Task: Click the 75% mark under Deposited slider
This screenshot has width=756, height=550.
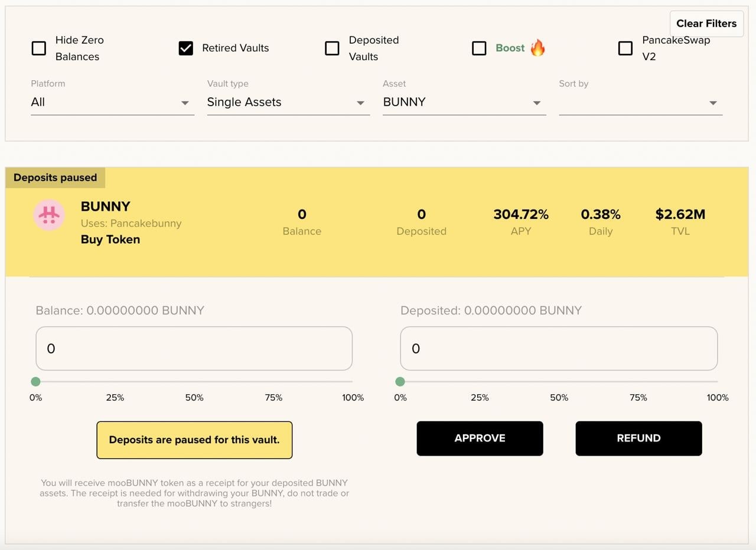Action: click(x=638, y=398)
